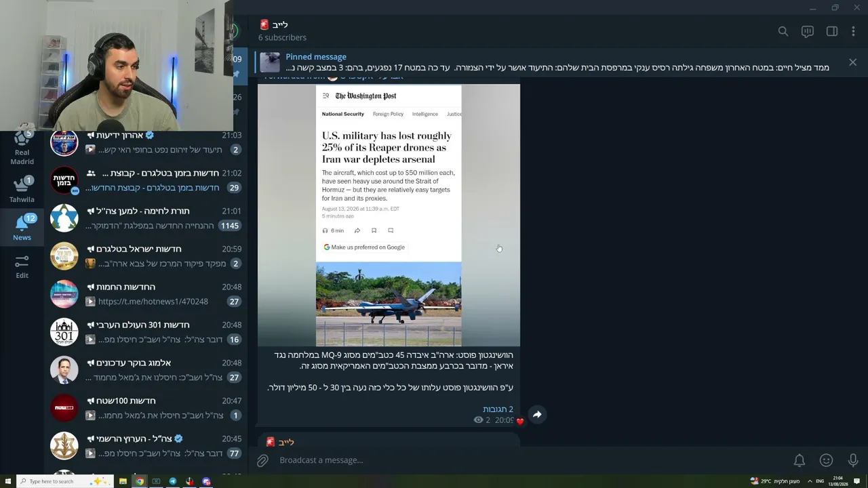The width and height of the screenshot is (868, 488).
Task: Open the Xbox Game Bar taskbar icon
Action: [x=156, y=481]
